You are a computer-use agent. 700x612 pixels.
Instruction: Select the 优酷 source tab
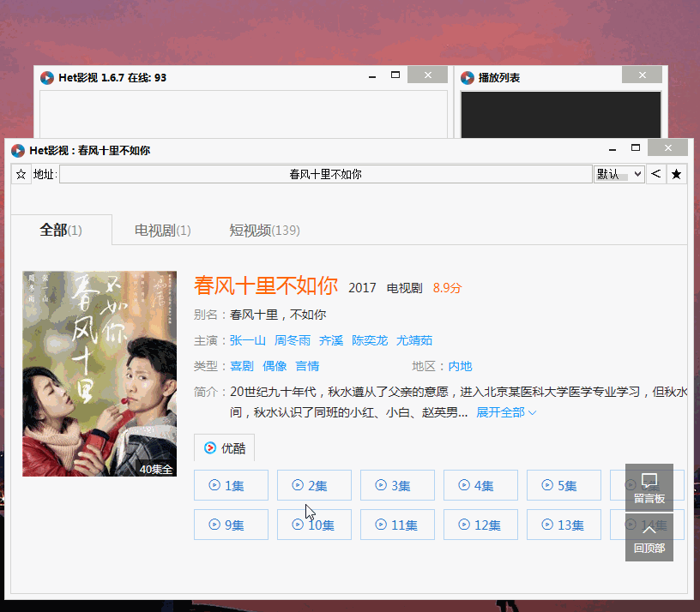coord(225,447)
